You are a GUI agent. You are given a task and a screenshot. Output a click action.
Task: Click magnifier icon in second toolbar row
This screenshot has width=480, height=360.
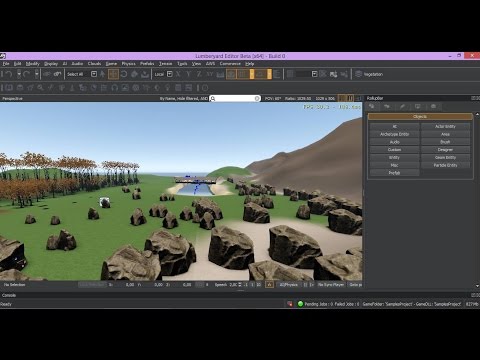coord(40,88)
